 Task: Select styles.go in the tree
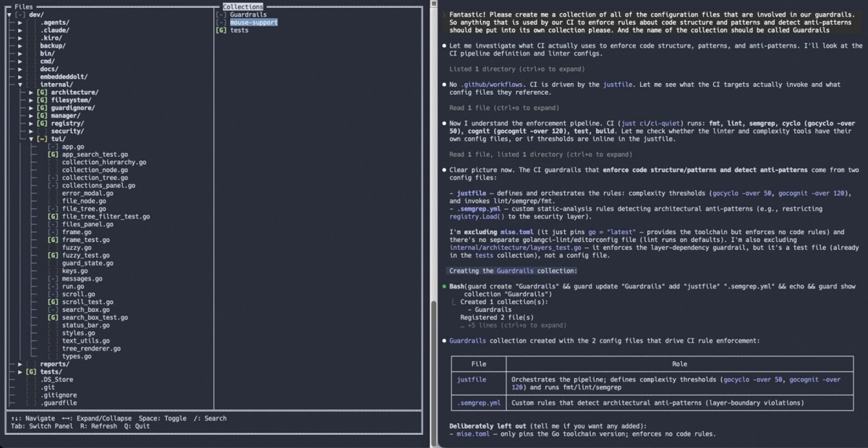point(78,333)
